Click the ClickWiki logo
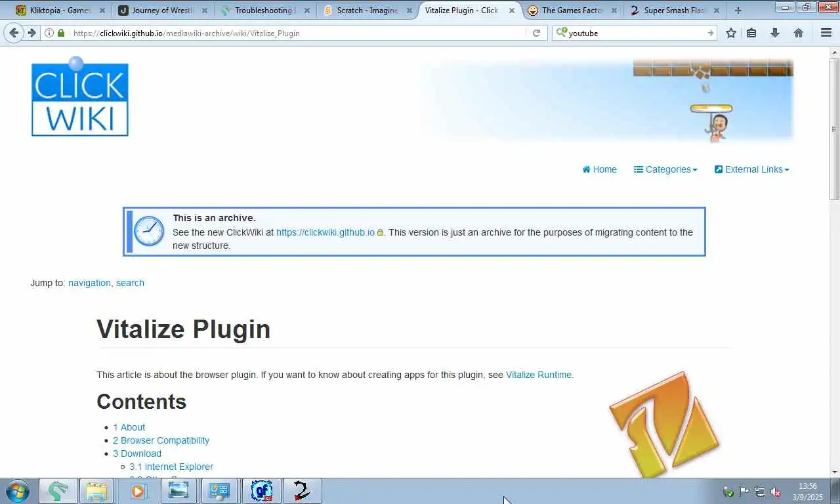Viewport: 840px width, 504px height. (x=80, y=96)
